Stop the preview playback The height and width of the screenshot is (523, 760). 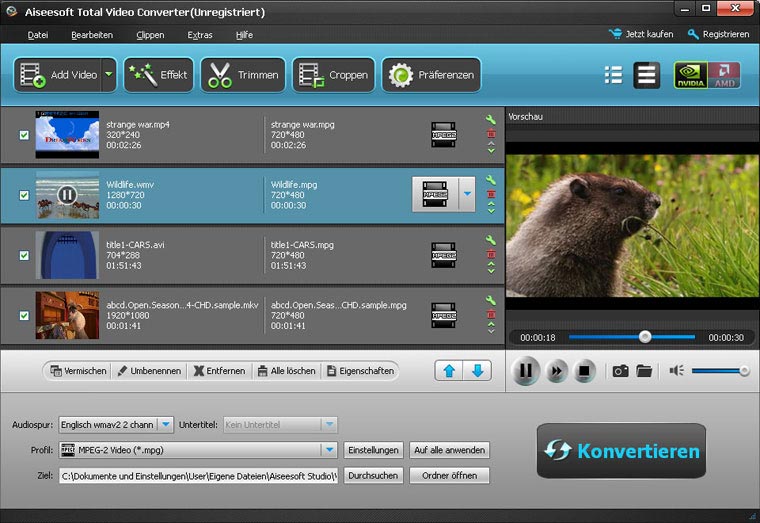[585, 371]
